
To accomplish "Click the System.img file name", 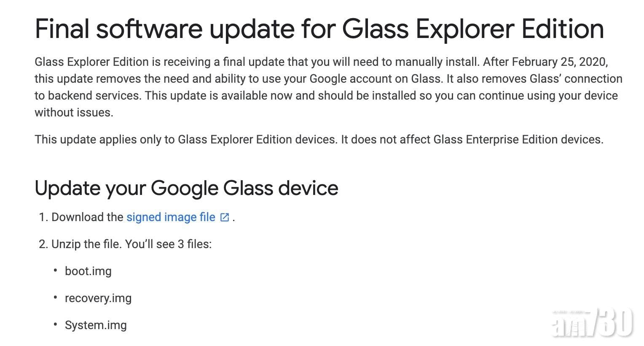I will (x=96, y=325).
